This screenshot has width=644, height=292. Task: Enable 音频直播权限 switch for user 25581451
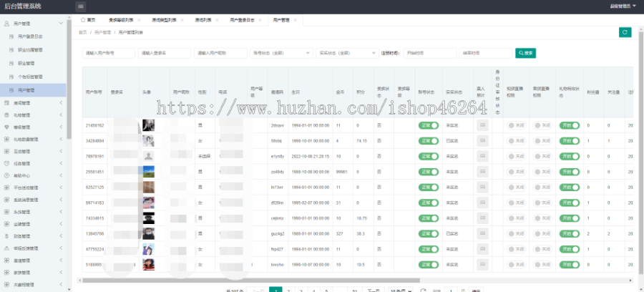[x=542, y=172]
